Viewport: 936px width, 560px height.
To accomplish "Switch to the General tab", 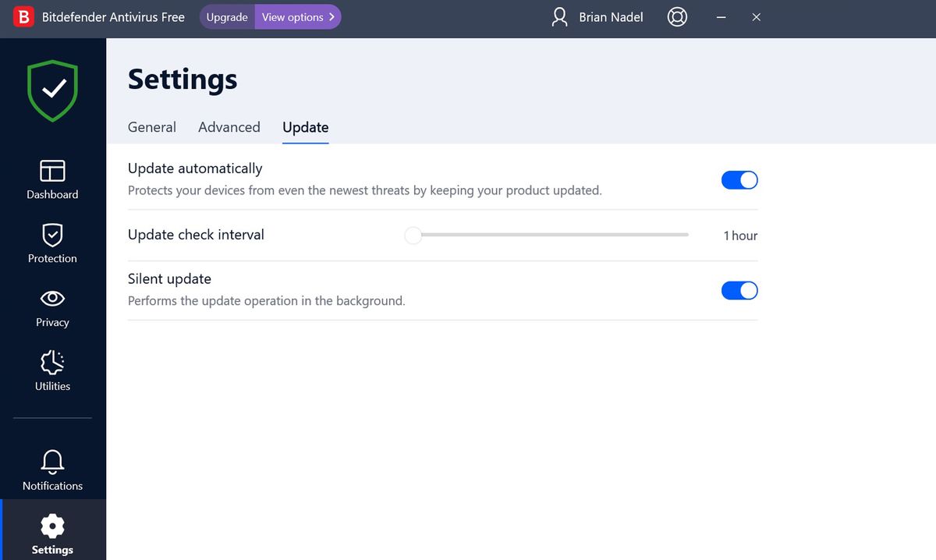I will [x=152, y=127].
